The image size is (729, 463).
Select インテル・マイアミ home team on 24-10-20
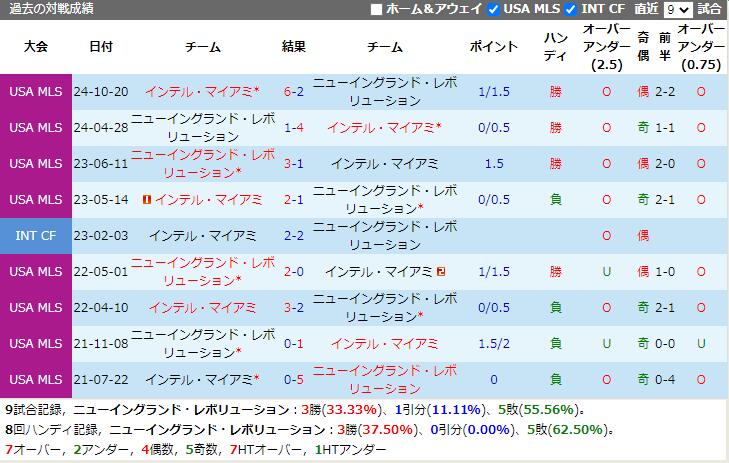point(202,92)
